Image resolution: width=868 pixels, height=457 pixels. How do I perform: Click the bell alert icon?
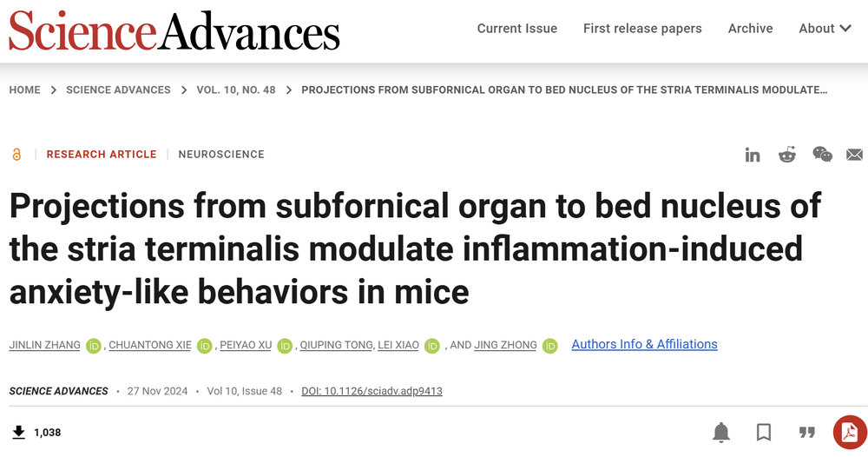[x=720, y=432]
